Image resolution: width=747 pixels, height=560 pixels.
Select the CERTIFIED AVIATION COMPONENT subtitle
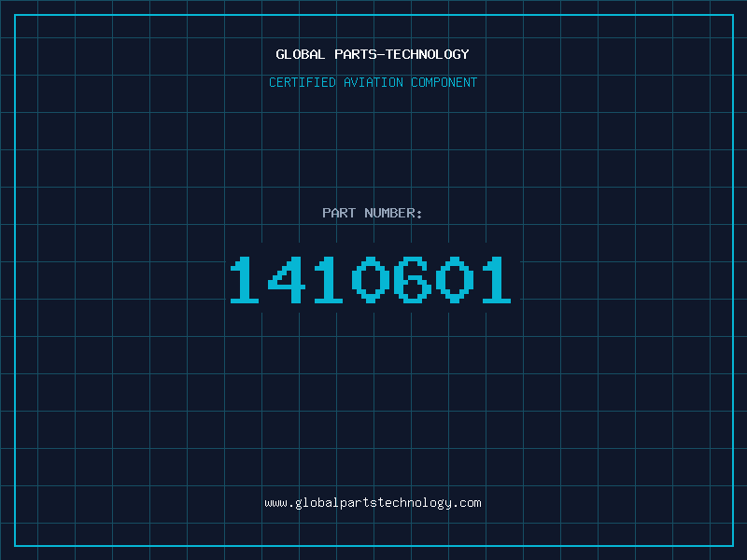coord(373,82)
